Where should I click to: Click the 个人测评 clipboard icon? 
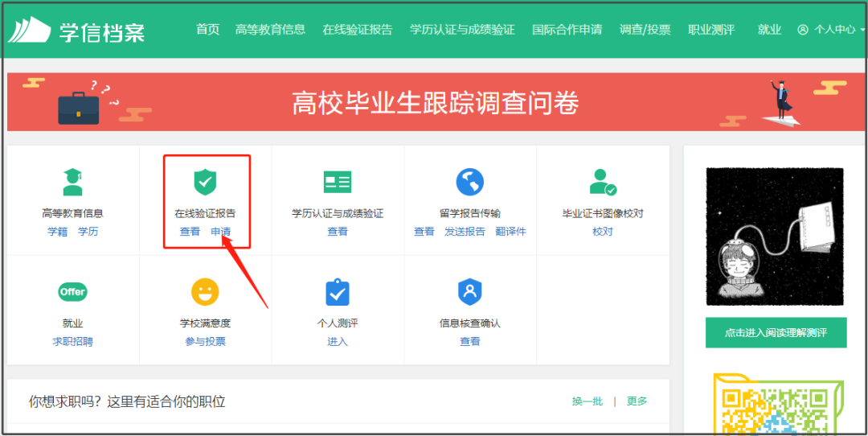(338, 291)
